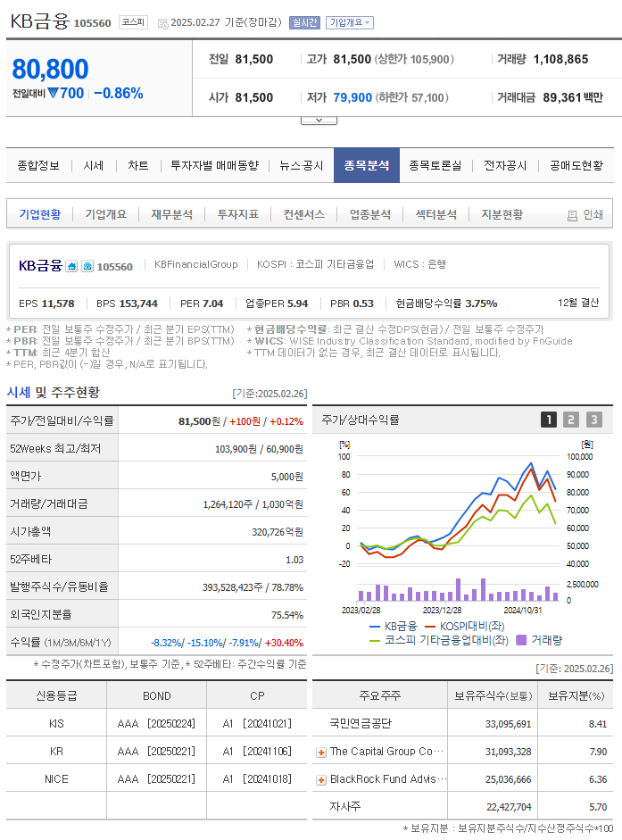Viewport: 622px width, 840px height.
Task: Switch chart to view 2
Action: 571,420
